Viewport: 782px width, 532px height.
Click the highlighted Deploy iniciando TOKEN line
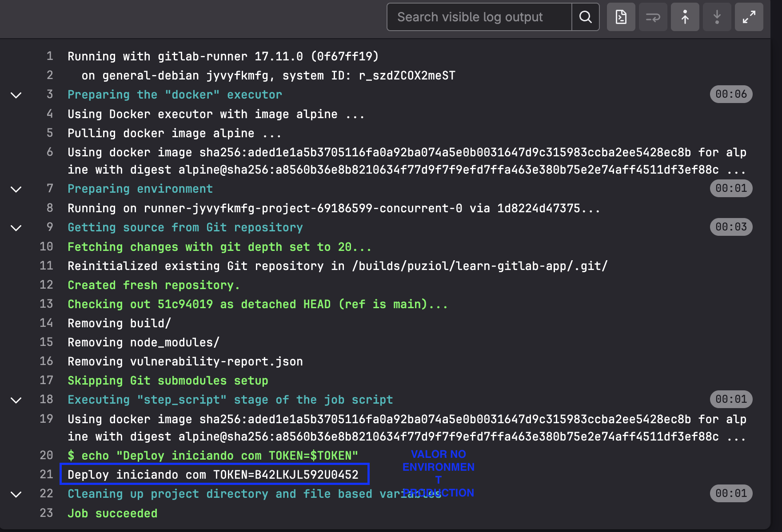tap(213, 475)
